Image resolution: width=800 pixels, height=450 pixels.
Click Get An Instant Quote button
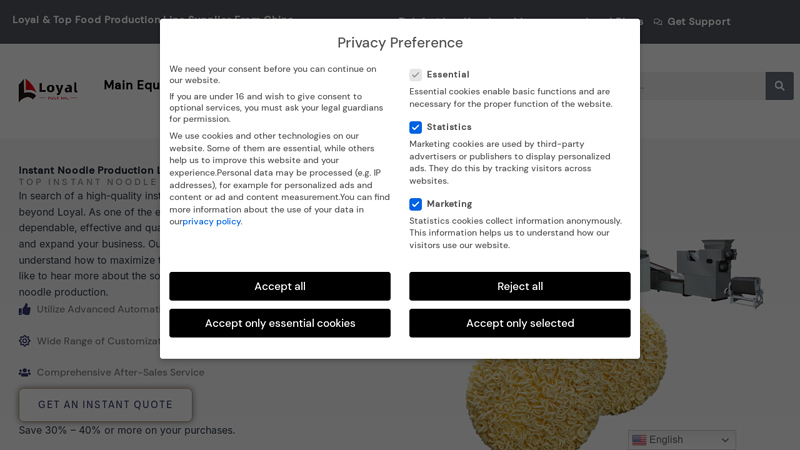tap(105, 405)
